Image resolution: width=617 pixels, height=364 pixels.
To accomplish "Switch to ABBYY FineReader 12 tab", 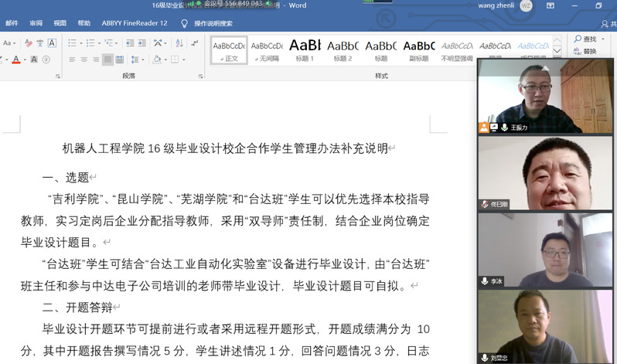I will (134, 23).
